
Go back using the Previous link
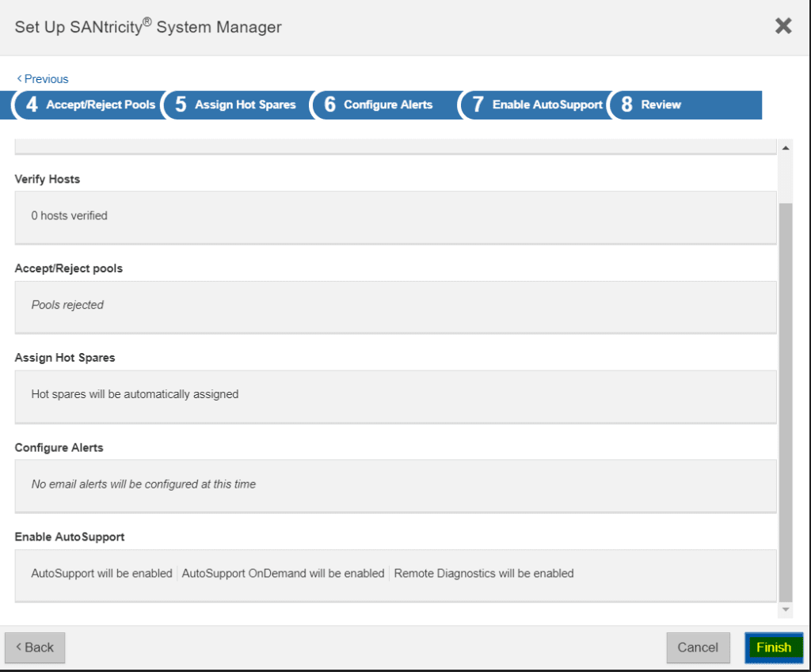click(45, 78)
